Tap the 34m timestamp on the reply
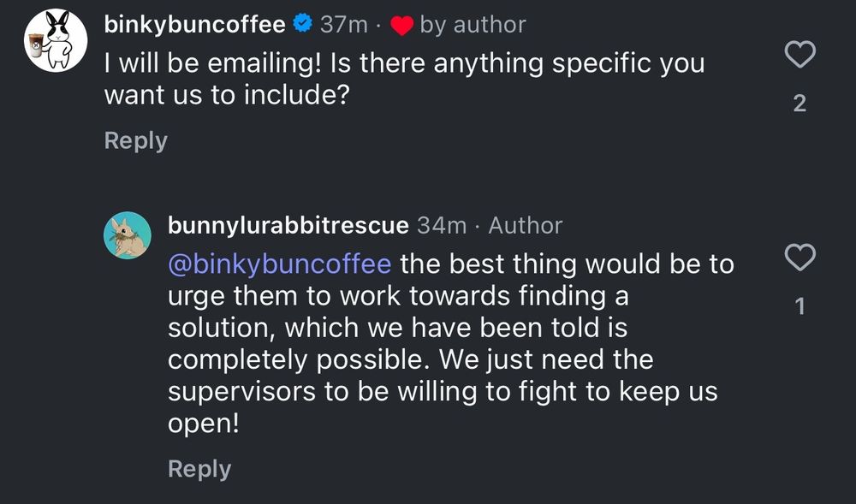The image size is (856, 504). 442,226
